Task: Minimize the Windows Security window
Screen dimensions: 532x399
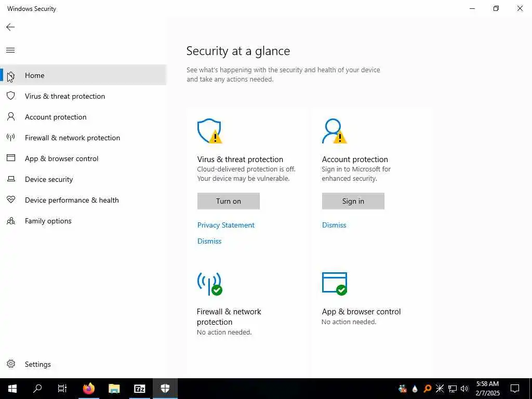Action: 472,8
